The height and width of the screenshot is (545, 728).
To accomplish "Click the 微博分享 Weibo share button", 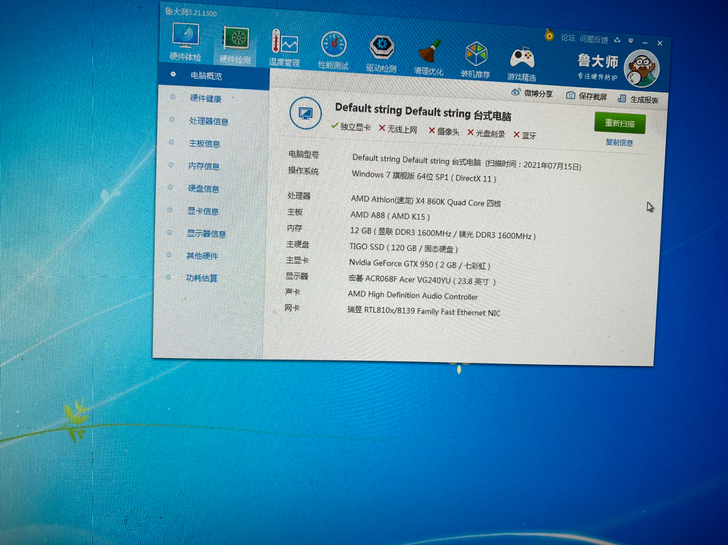I will coord(532,93).
